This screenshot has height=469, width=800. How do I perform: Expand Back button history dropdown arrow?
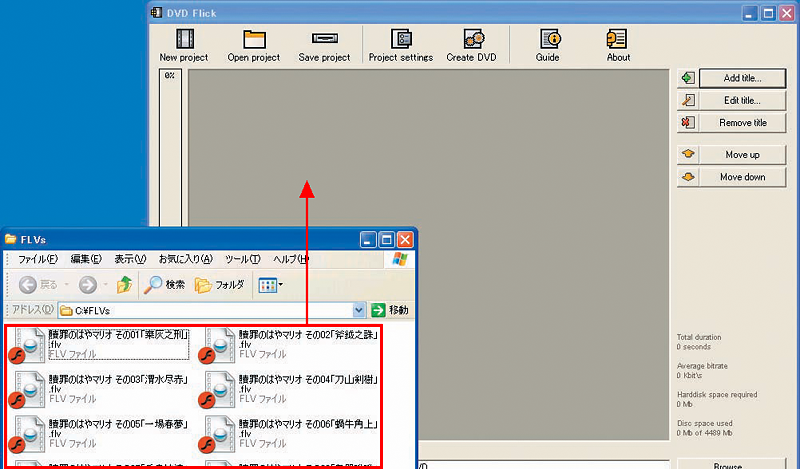[x=66, y=285]
